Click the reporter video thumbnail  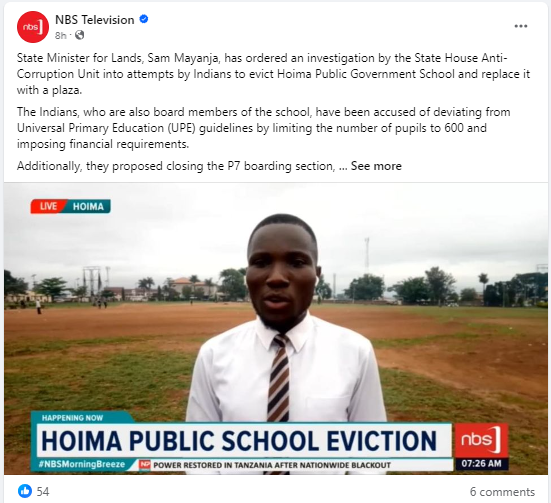pos(276,329)
